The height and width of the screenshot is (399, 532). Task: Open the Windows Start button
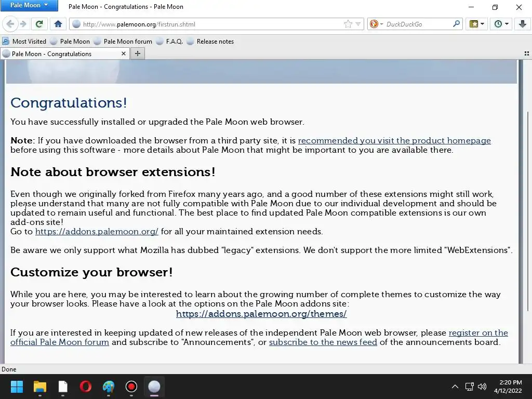point(17,387)
